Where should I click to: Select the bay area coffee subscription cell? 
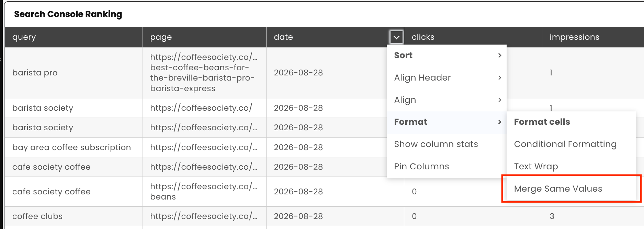[74, 147]
